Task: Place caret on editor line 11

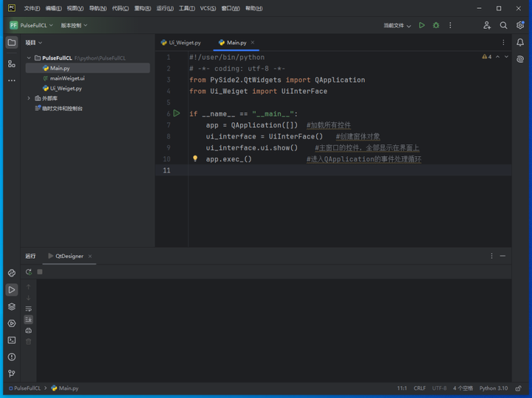Action: click(x=349, y=170)
